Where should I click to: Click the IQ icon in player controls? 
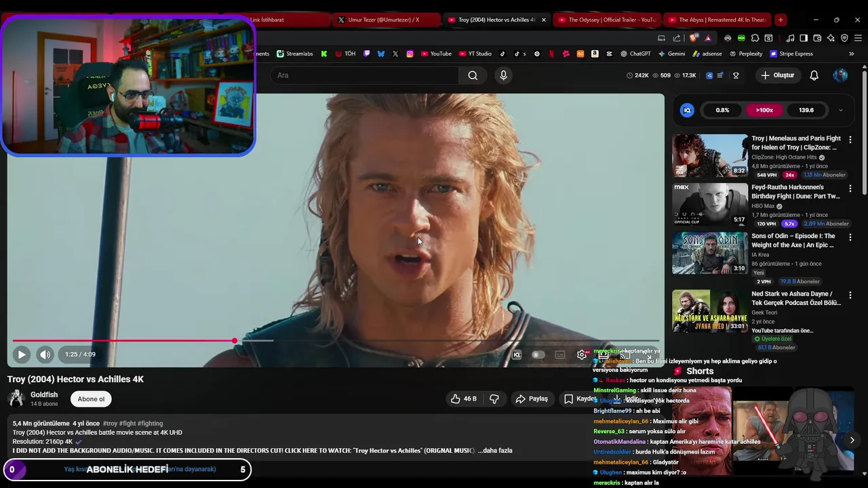click(517, 354)
